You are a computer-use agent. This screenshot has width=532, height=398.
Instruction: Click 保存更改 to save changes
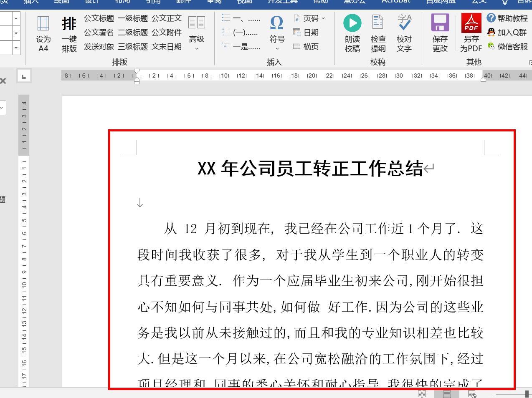(x=440, y=33)
